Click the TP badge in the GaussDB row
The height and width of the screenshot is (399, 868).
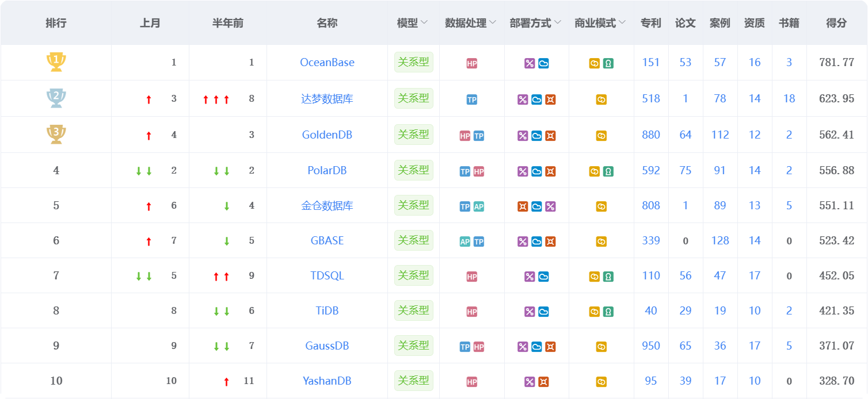pyautogui.click(x=465, y=347)
